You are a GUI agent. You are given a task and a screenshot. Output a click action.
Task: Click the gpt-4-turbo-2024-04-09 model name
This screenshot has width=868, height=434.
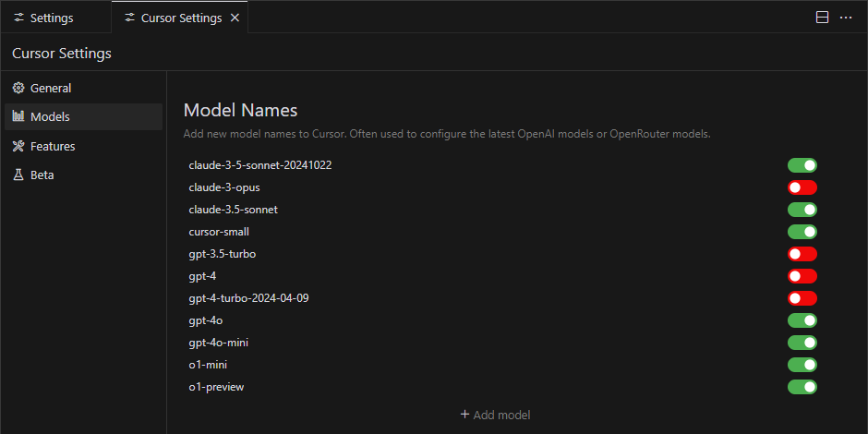point(248,298)
